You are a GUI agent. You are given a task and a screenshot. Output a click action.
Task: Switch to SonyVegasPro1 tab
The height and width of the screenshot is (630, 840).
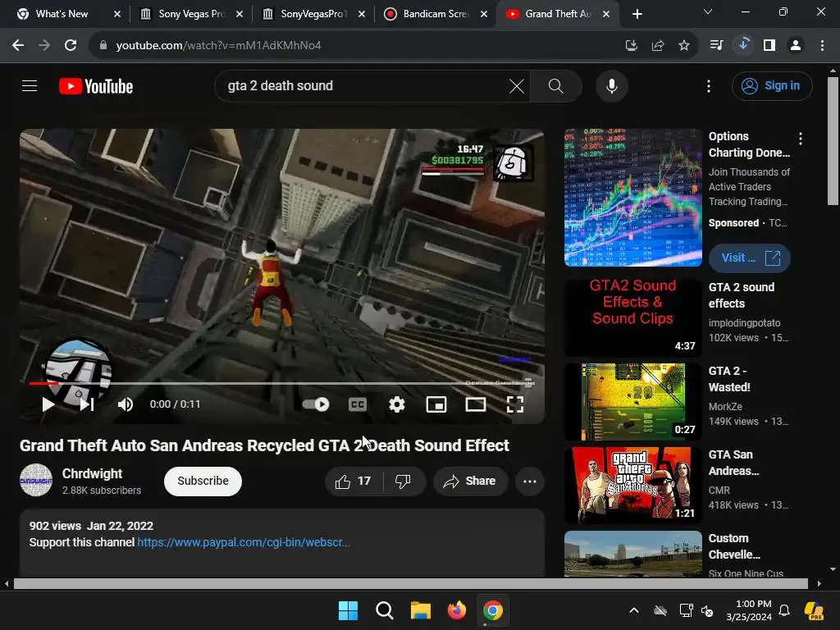point(313,14)
